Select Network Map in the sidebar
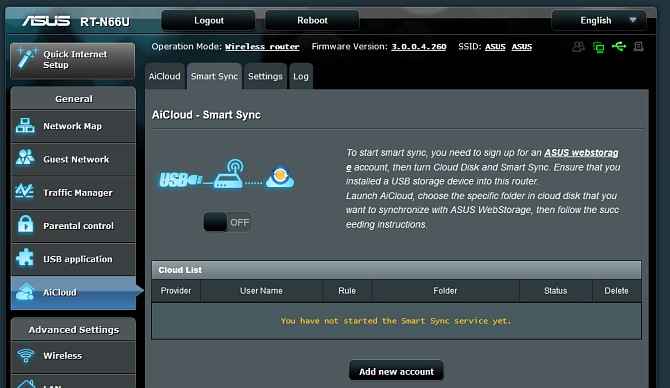This screenshot has width=670, height=388. [x=73, y=126]
